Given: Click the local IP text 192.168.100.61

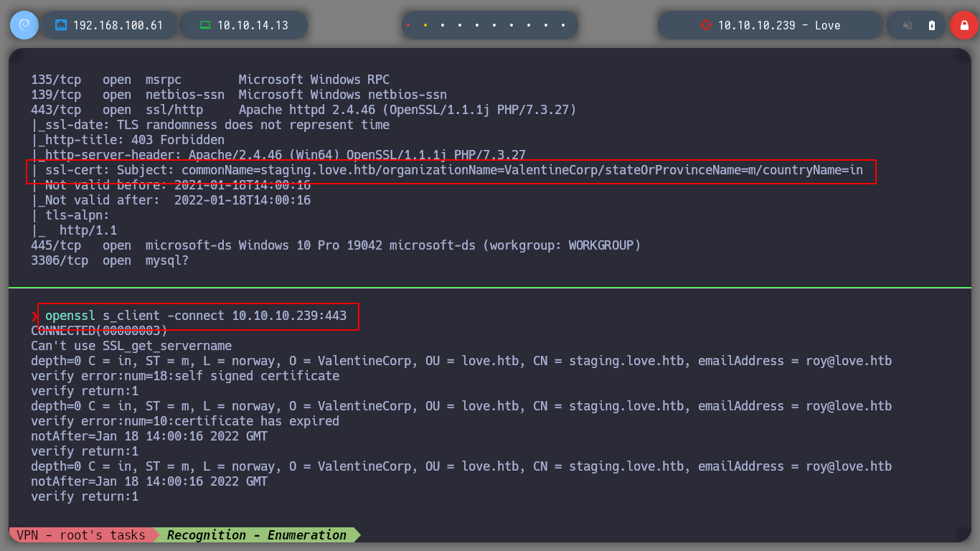Looking at the screenshot, I should click(118, 25).
